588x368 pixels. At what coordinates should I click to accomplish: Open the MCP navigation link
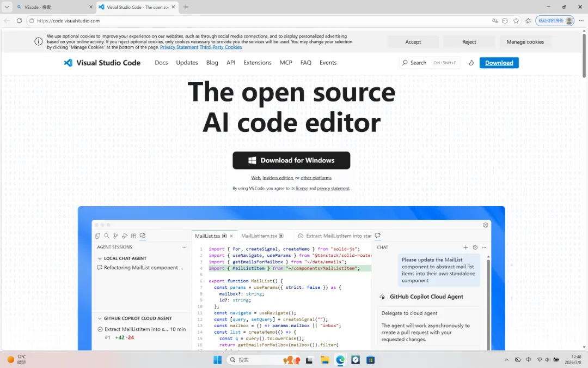[x=286, y=63]
